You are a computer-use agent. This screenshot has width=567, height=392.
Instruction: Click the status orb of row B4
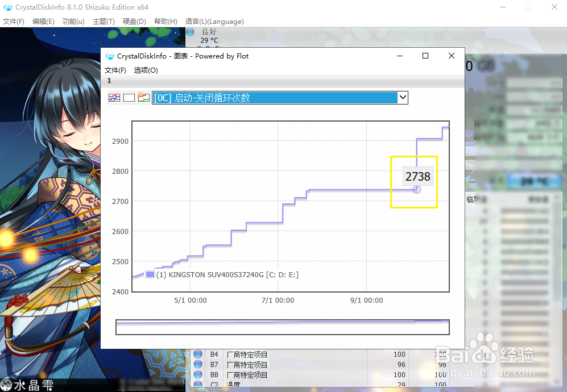tap(198, 354)
